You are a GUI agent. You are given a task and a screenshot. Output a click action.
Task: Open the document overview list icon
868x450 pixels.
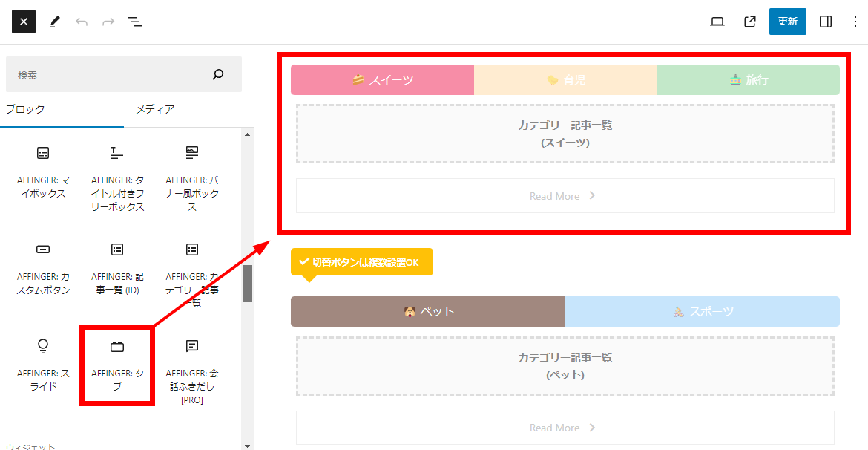point(135,22)
